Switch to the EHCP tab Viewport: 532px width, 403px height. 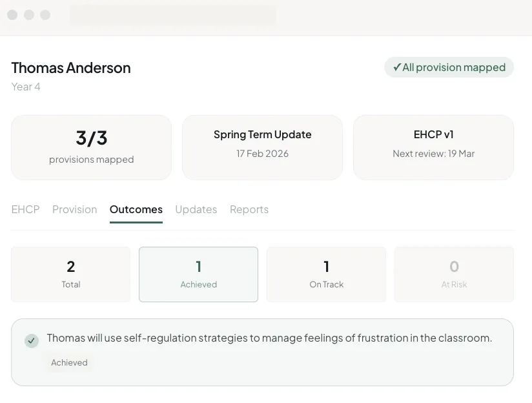click(25, 209)
